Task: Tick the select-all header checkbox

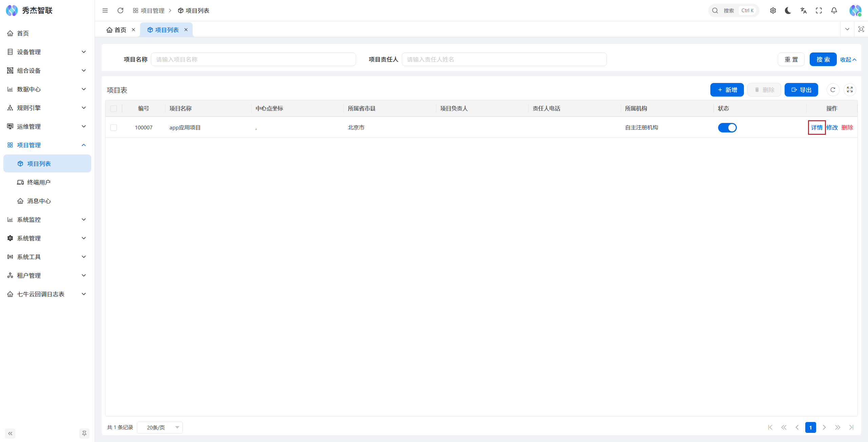Action: (114, 108)
